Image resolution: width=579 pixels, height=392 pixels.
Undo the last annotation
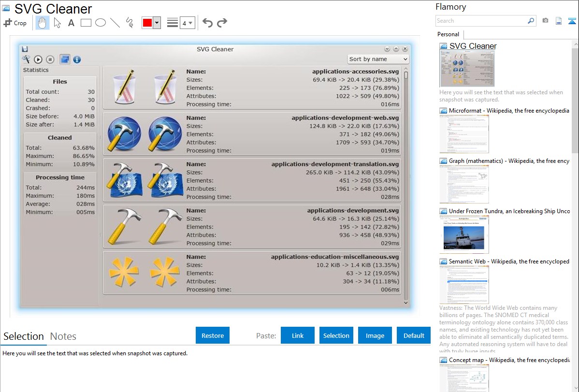click(x=207, y=23)
